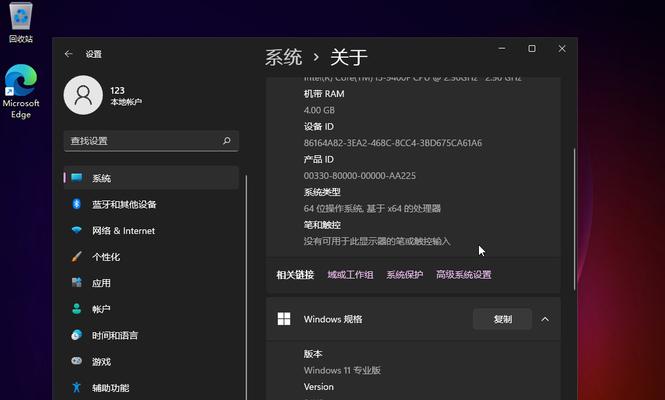The width and height of the screenshot is (665, 400).
Task: Click the 应用 apps icon in the sidebar
Action: tap(77, 283)
